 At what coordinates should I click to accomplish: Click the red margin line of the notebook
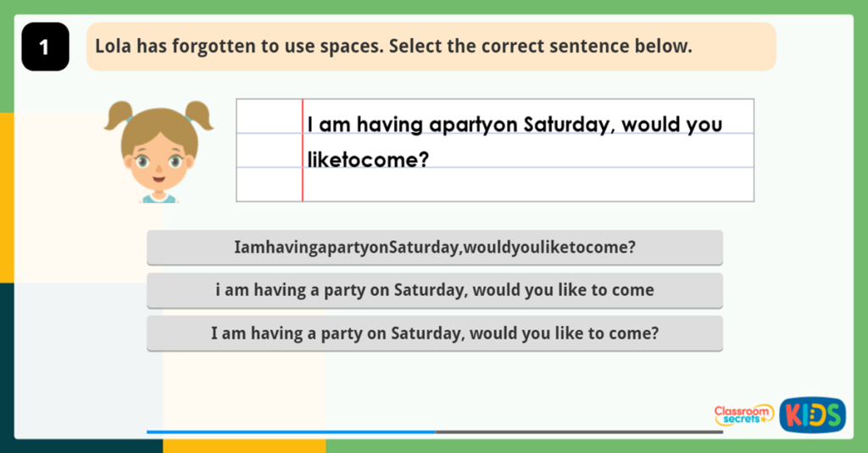[303, 150]
